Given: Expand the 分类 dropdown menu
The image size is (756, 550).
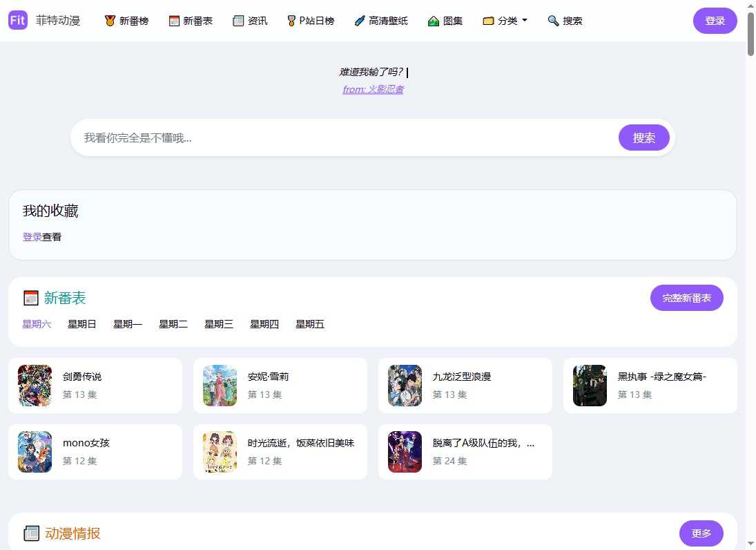Looking at the screenshot, I should pyautogui.click(x=505, y=21).
